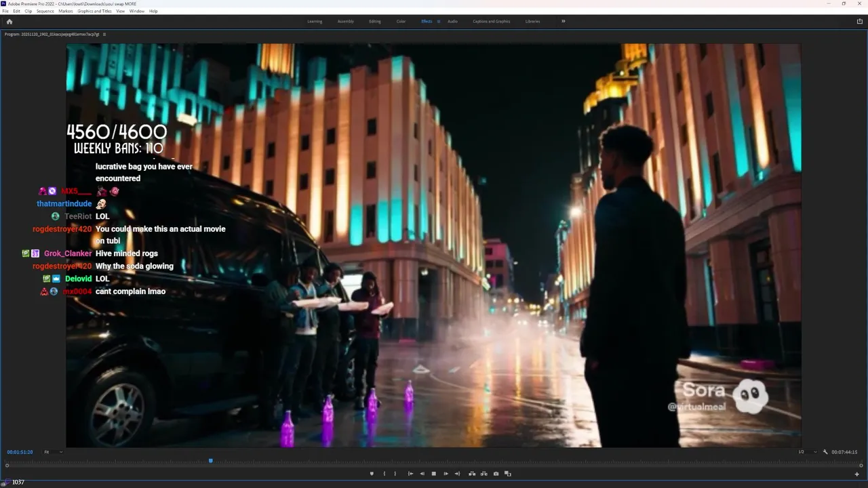
Task: Go to the Home screen icon
Action: point(9,21)
